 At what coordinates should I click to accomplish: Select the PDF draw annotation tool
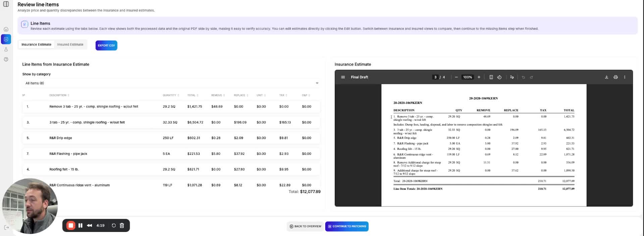(512, 77)
